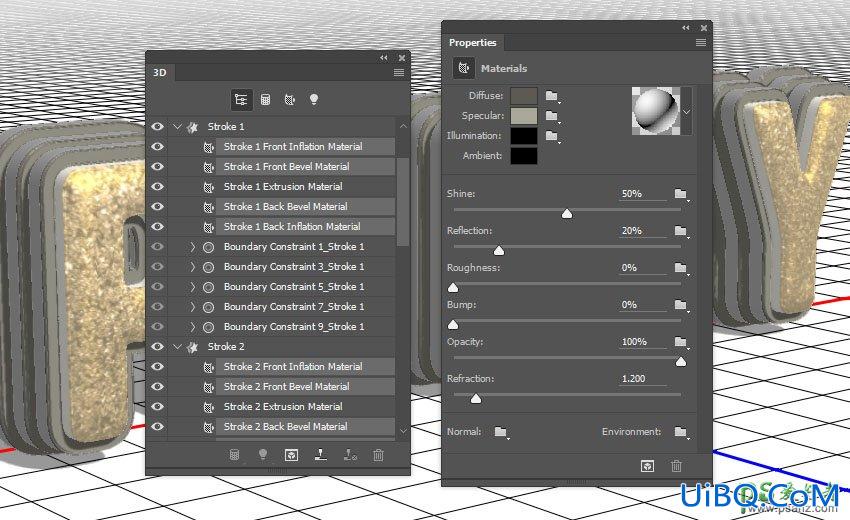Select Stroke 2 Back Bevel Material row

(x=306, y=427)
